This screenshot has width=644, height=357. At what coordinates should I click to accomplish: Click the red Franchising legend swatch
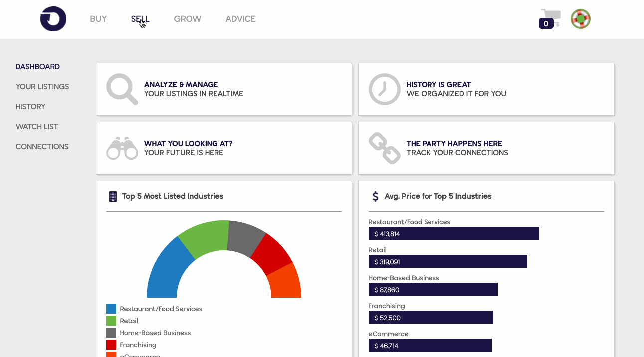[x=111, y=345]
